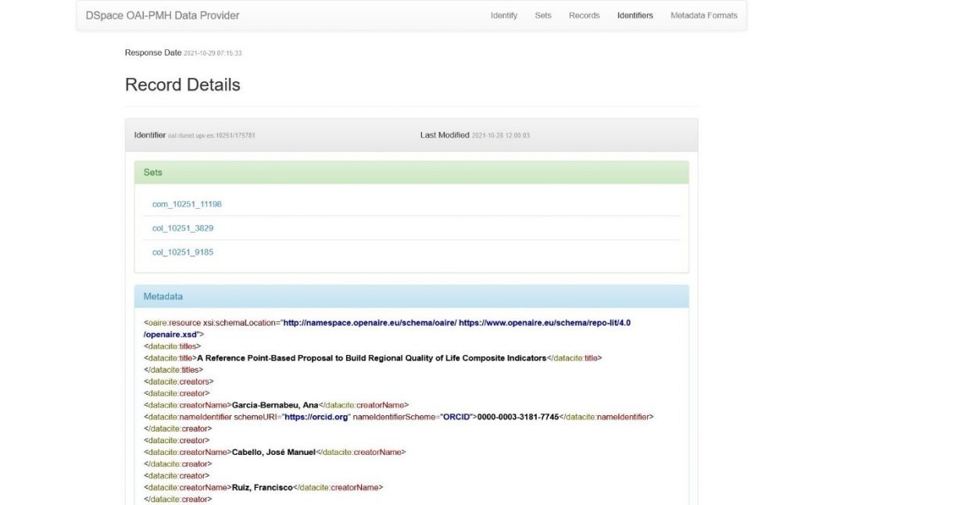Go to the Identify menu item
The width and height of the screenshot is (980, 505).
(x=503, y=16)
